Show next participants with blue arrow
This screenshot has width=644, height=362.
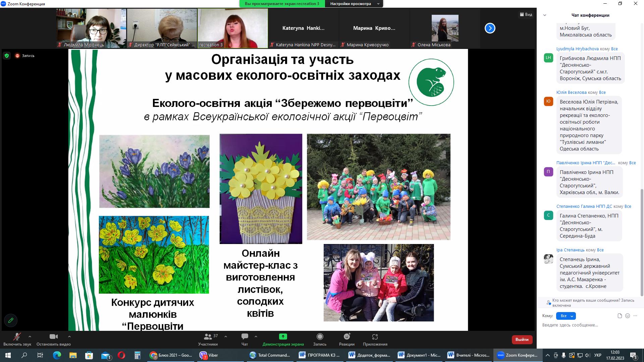point(490,28)
